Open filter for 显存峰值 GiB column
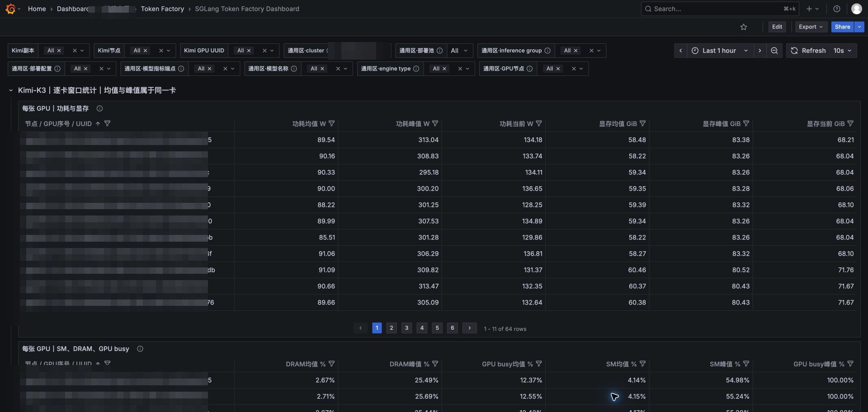Viewport: 868px width, 412px height. 746,123
